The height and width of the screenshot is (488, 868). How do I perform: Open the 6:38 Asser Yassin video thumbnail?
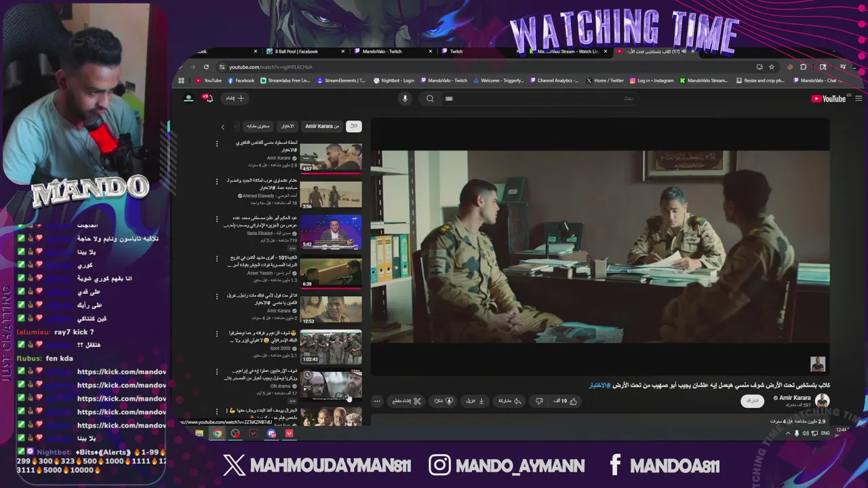point(331,271)
